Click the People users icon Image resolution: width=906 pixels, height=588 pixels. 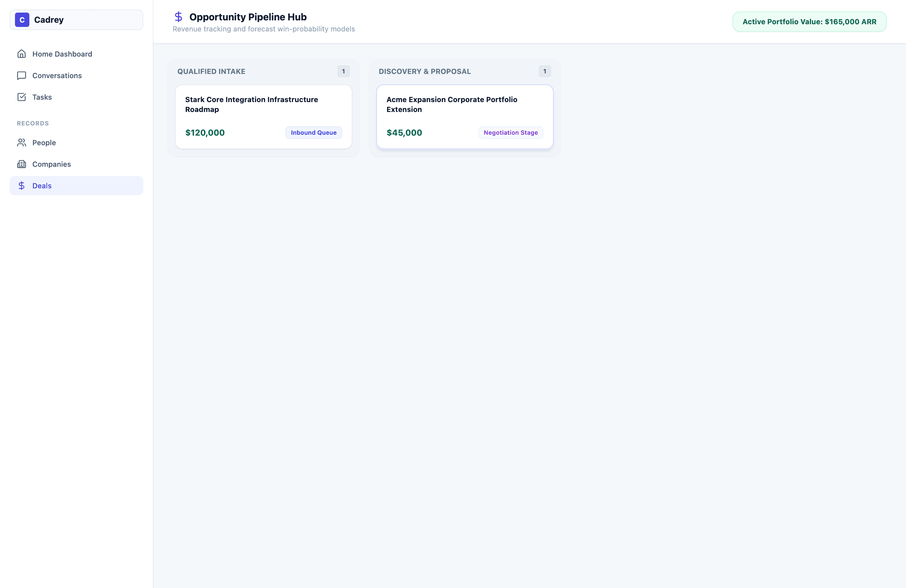point(22,143)
